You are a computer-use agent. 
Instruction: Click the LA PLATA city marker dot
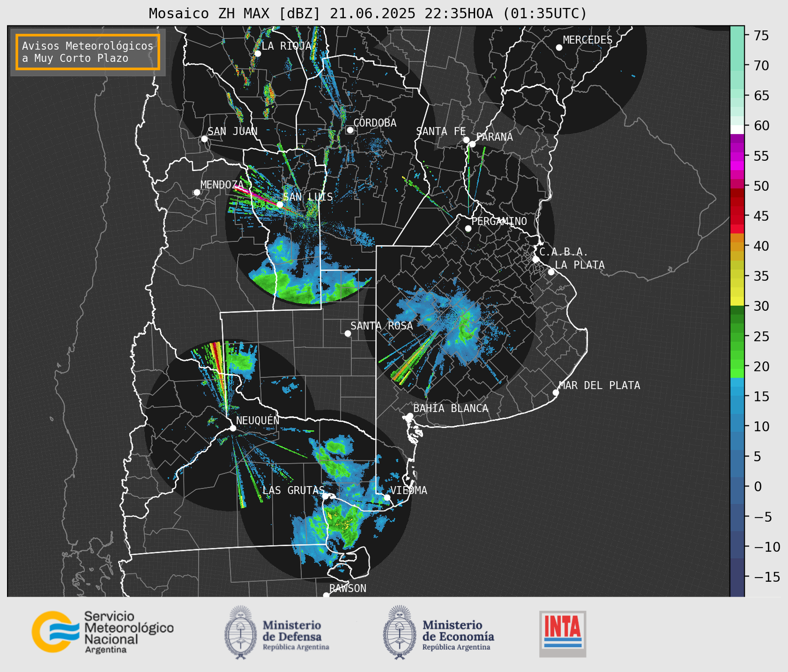click(x=551, y=272)
